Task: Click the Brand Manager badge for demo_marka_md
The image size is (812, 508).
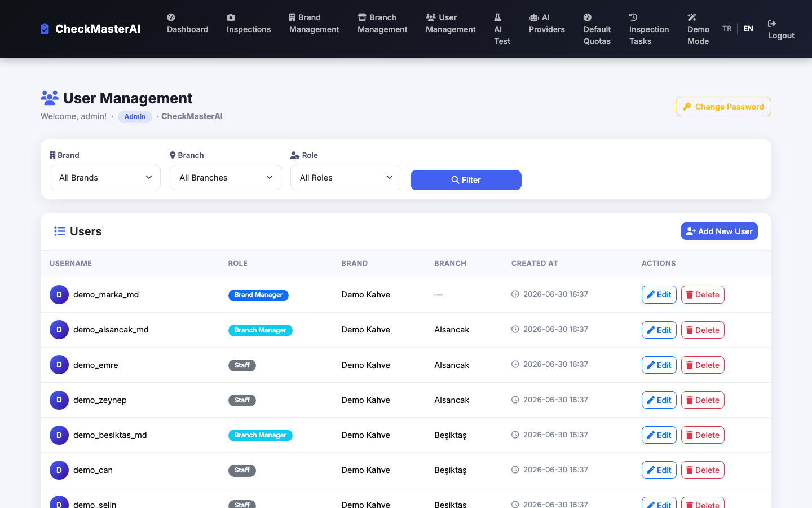Action: point(258,295)
